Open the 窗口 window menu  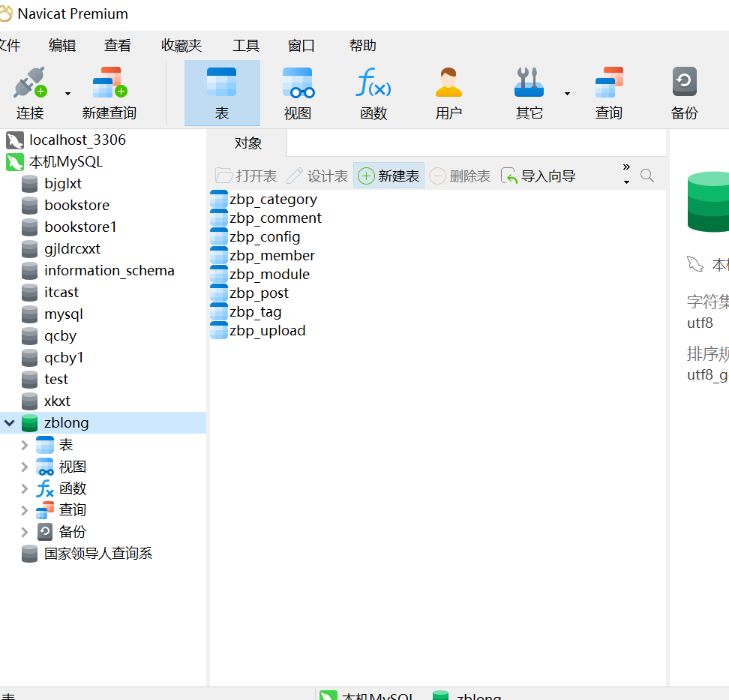coord(301,45)
